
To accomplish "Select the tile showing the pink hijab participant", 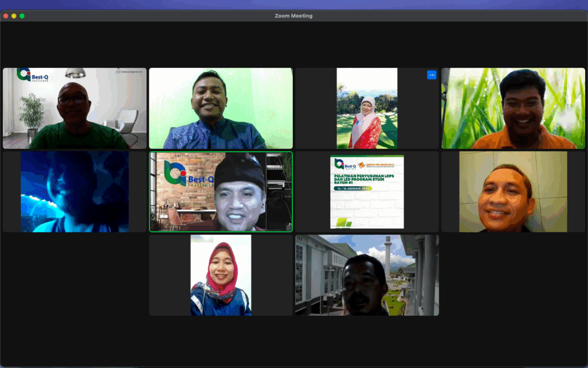I will (220, 275).
